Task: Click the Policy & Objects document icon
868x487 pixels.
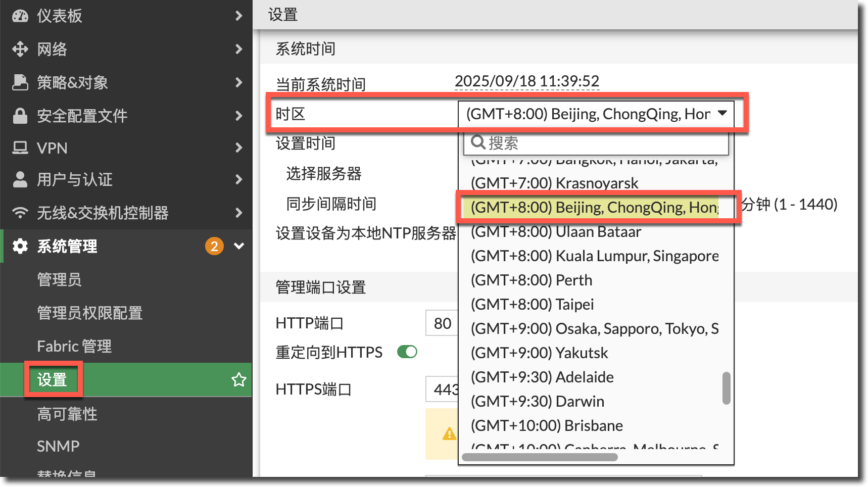Action: pos(20,82)
